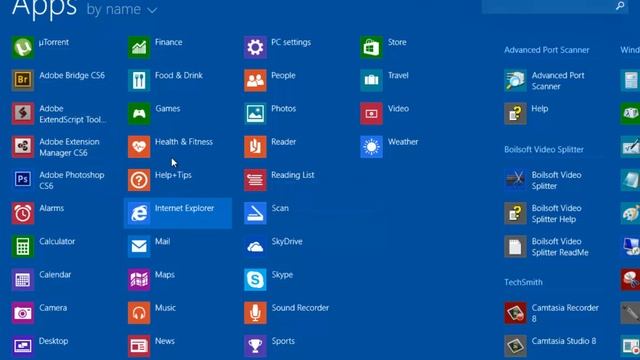Click the 'PC settings' label text
The width and height of the screenshot is (640, 360).
tap(291, 42)
